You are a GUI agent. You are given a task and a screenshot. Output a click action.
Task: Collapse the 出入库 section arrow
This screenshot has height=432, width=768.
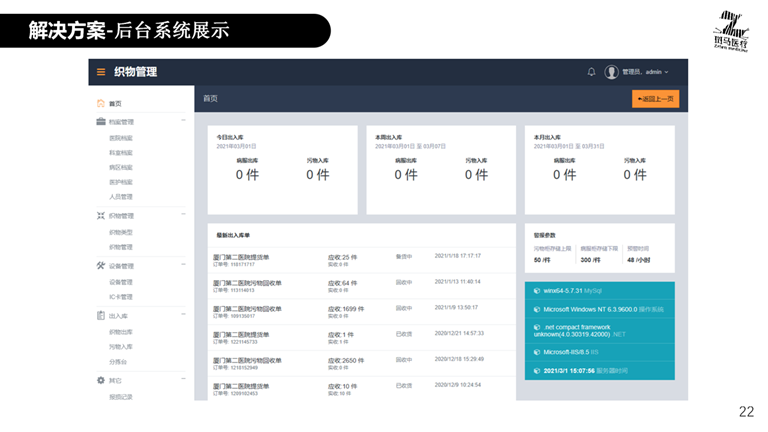(x=183, y=316)
